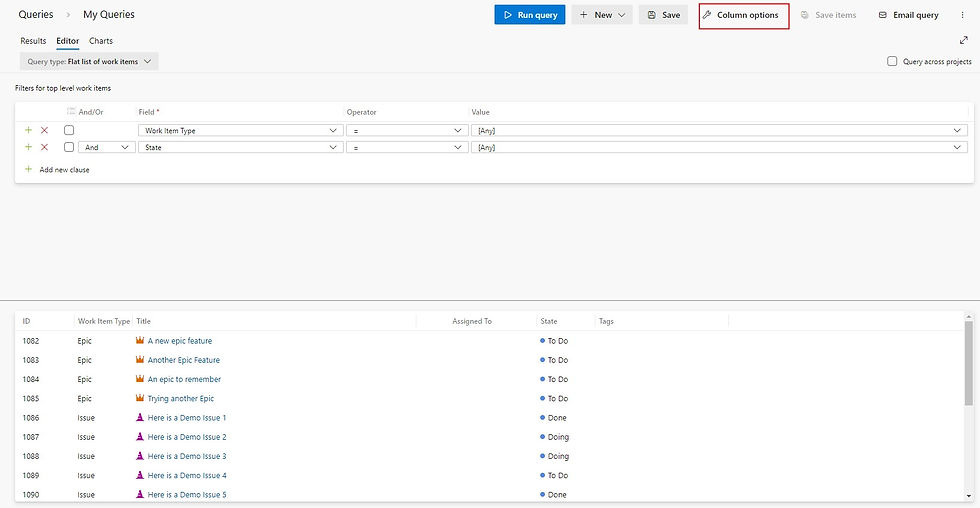Click the Doing state of item 1087
This screenshot has width=980, height=508.
coord(554,437)
